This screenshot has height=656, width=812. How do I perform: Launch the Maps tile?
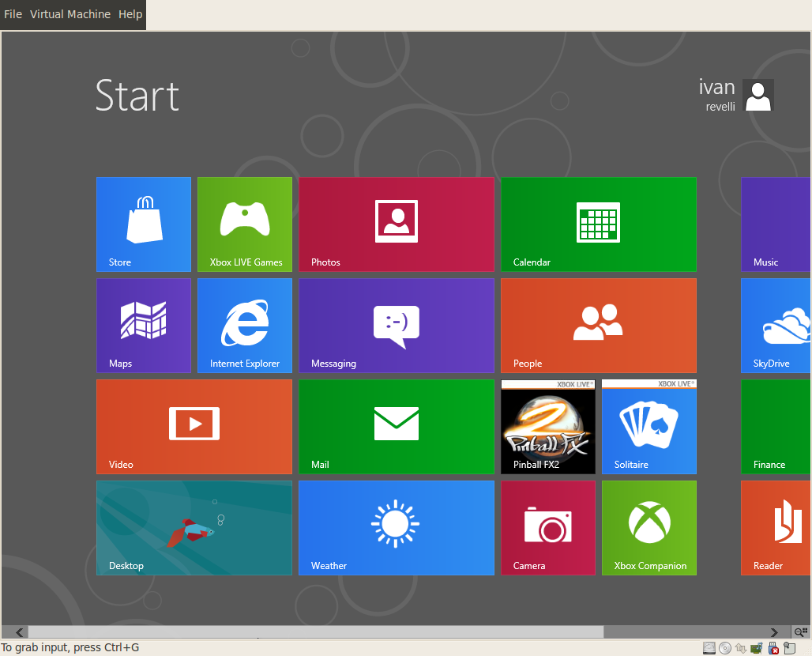coord(144,326)
